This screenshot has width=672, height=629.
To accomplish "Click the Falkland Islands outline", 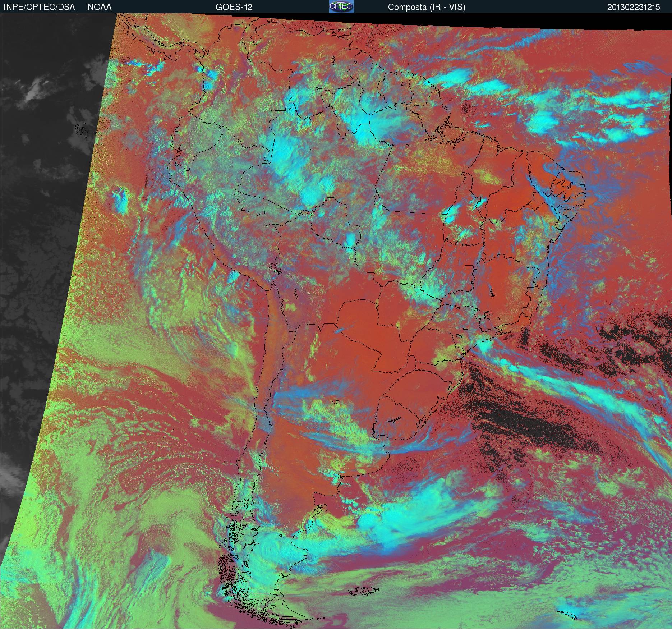I will pos(364,591).
